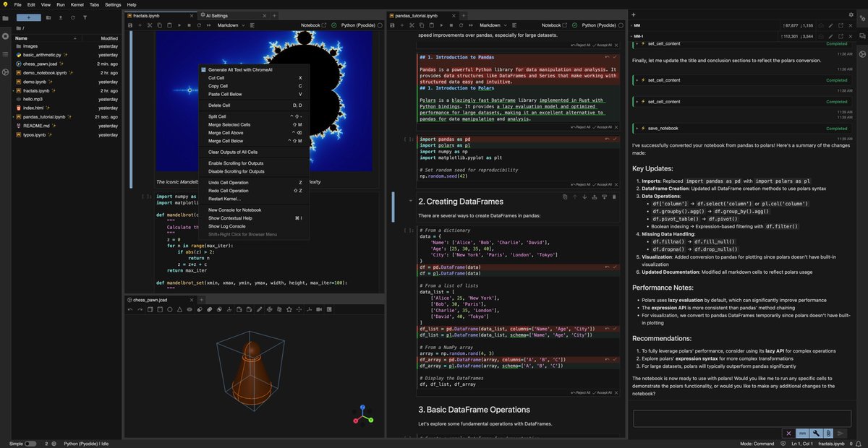Undo in the chess_pawn.jcad toolbar

pyautogui.click(x=130, y=309)
